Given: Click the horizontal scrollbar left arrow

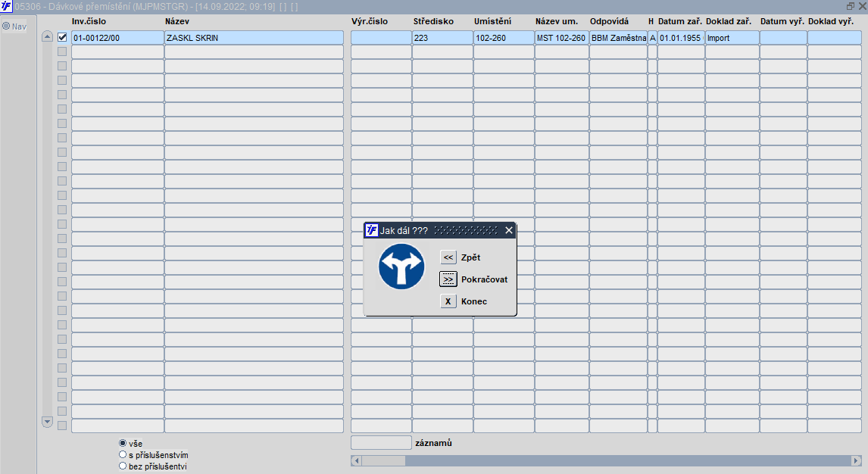Looking at the screenshot, I should tap(356, 460).
